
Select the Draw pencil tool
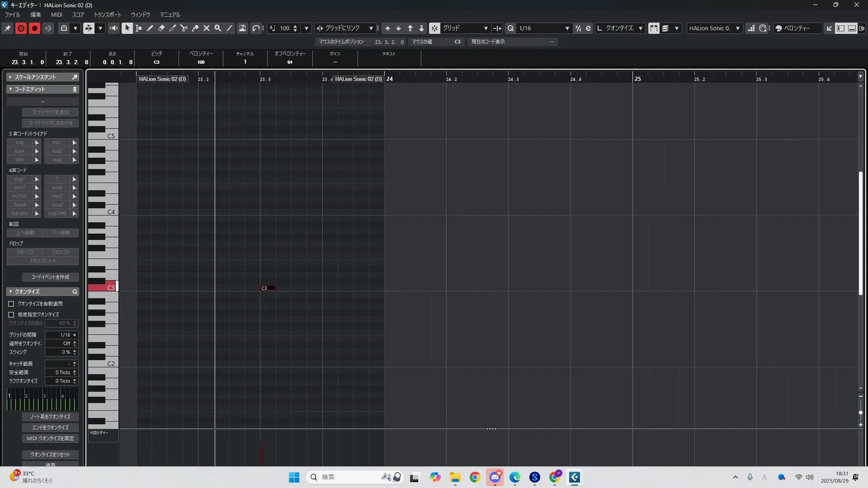tap(150, 28)
